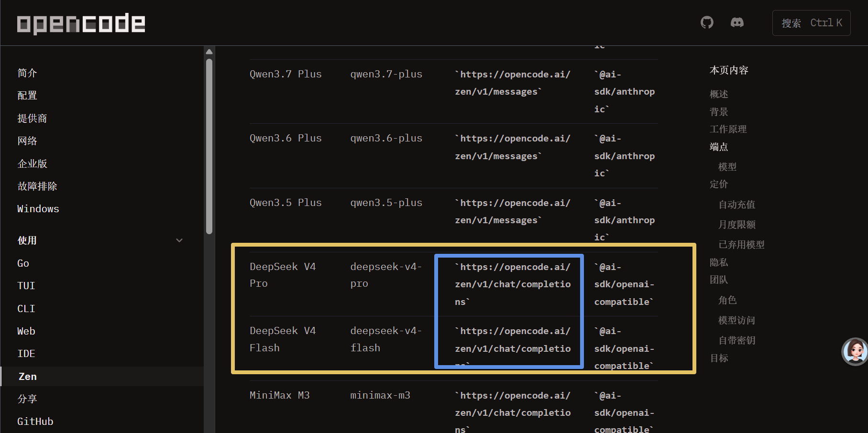Image resolution: width=868 pixels, height=433 pixels.
Task: Open the Web sidebar entry
Action: [x=26, y=331]
